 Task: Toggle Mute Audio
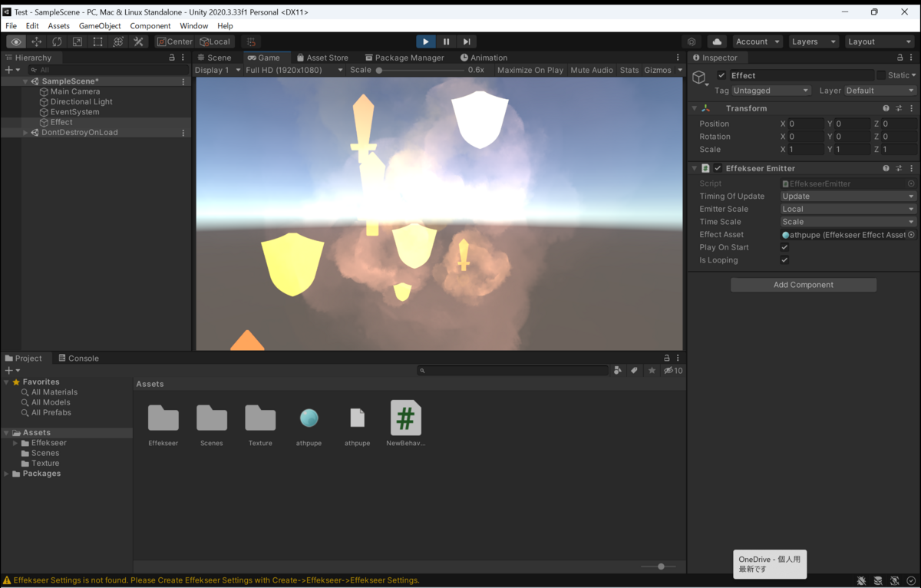(592, 70)
